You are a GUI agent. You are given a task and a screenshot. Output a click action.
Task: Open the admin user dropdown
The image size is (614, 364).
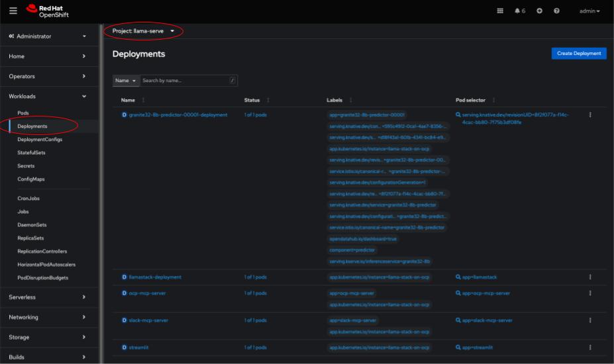coord(589,11)
